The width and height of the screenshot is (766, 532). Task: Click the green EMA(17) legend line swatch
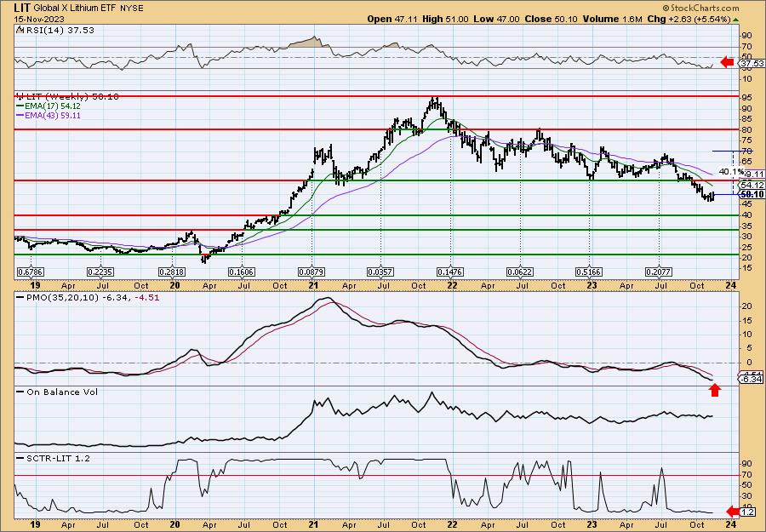[x=20, y=106]
